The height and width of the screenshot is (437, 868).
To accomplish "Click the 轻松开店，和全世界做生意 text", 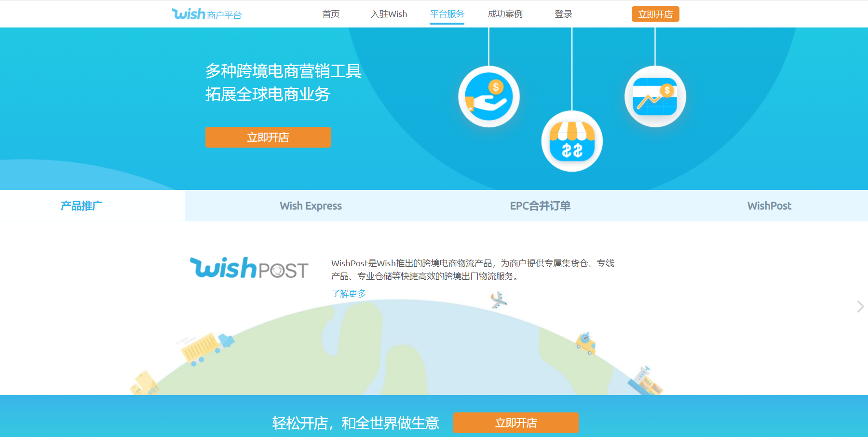I will click(356, 423).
